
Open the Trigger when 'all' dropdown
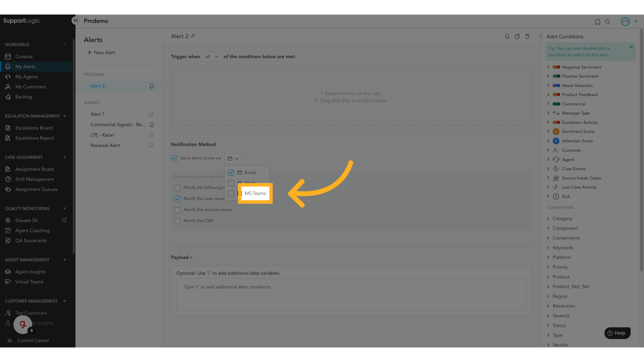coord(212,57)
